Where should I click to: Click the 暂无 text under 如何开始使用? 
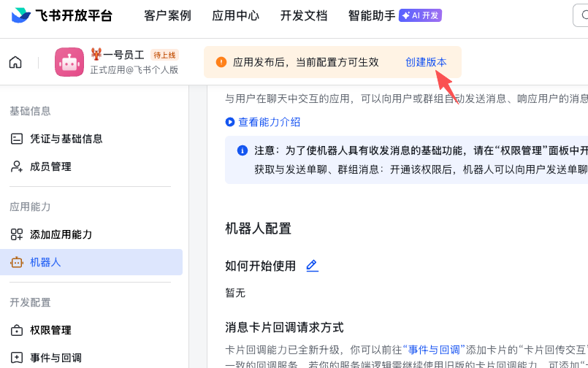pyautogui.click(x=235, y=293)
